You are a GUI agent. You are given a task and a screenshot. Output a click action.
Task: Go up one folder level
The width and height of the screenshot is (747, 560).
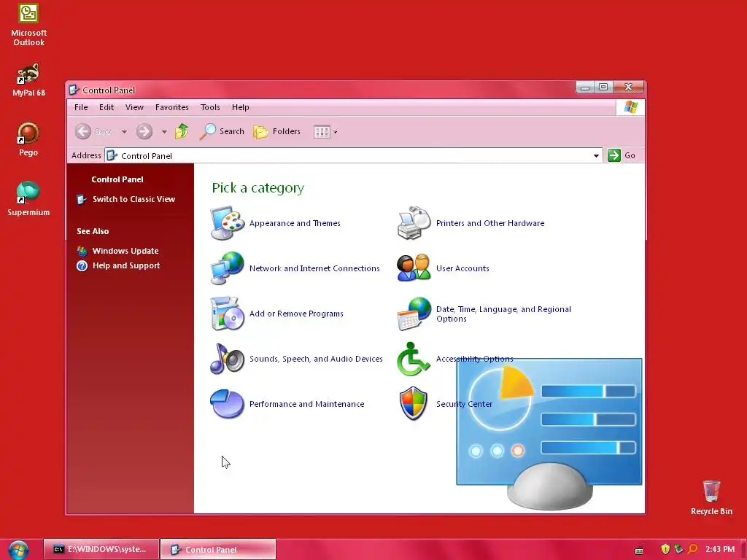click(x=182, y=131)
